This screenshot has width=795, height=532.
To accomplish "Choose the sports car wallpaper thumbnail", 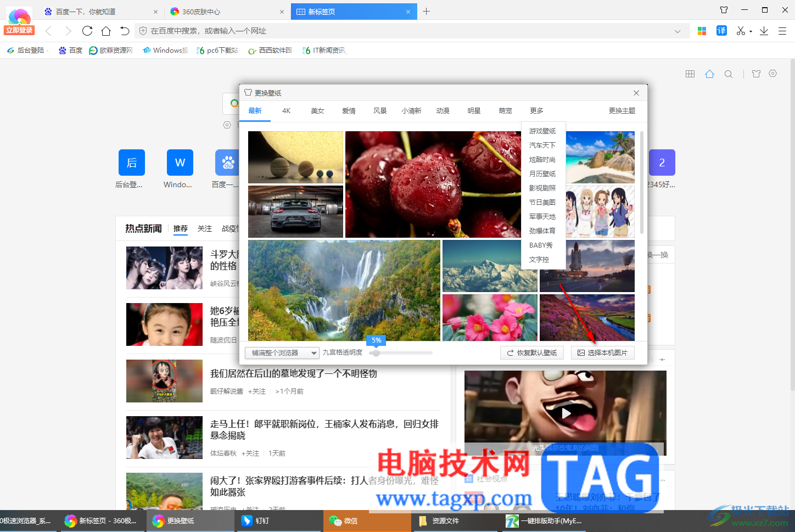I will (295, 211).
